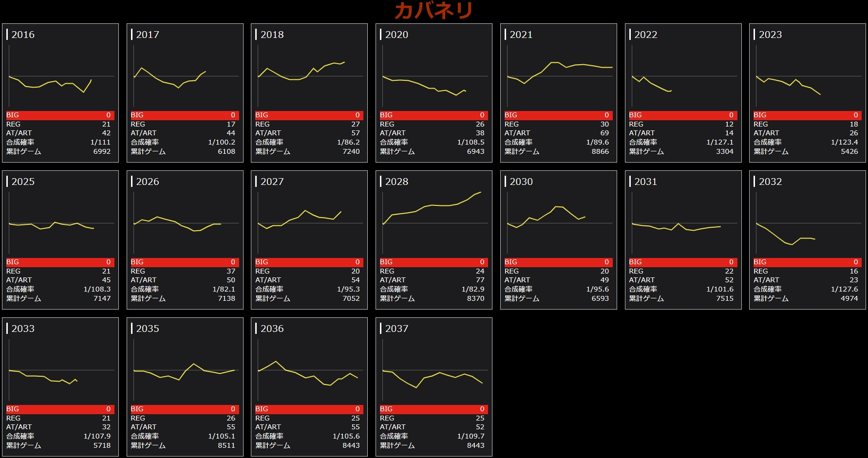Open machine 2022 slump graph
Screen dimensions: 868x458
tap(684, 76)
